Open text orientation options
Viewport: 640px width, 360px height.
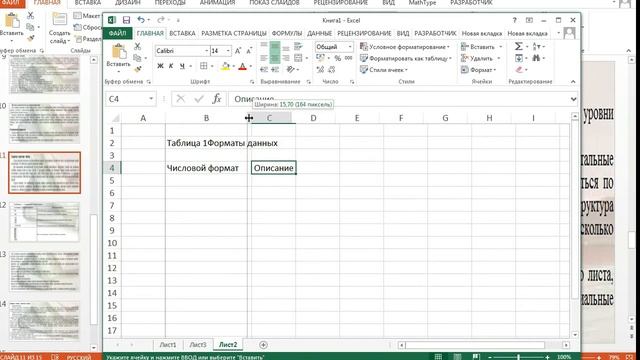click(291, 70)
